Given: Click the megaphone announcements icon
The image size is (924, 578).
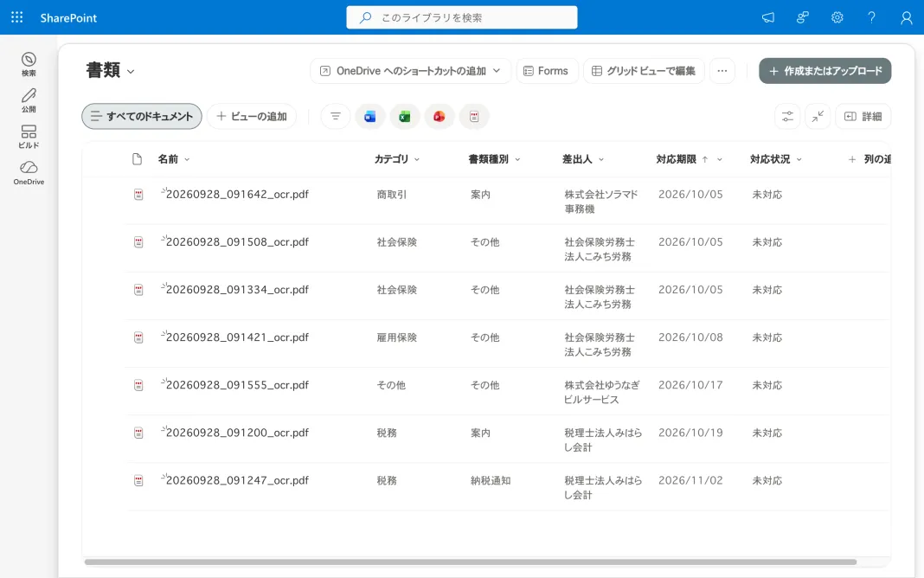Looking at the screenshot, I should pos(768,17).
